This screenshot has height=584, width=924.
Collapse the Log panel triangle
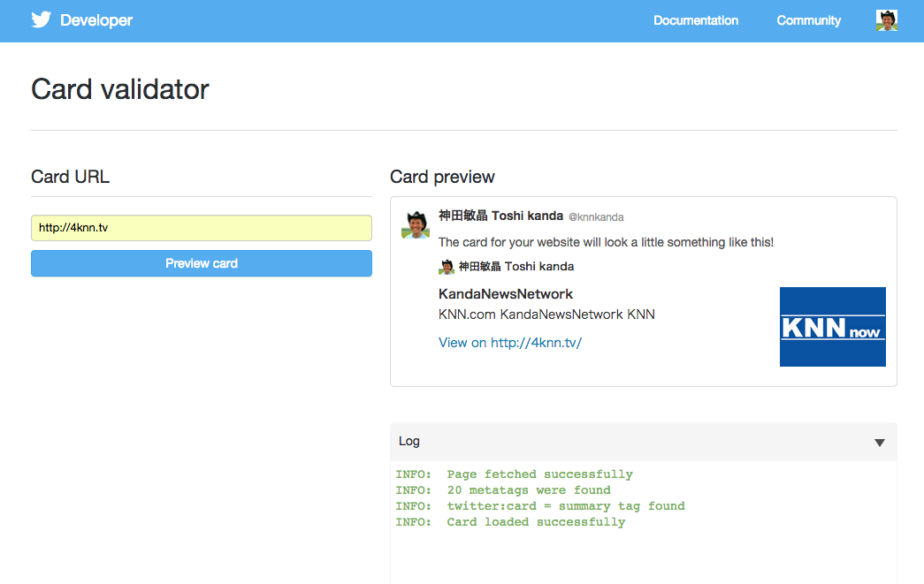pyautogui.click(x=879, y=443)
